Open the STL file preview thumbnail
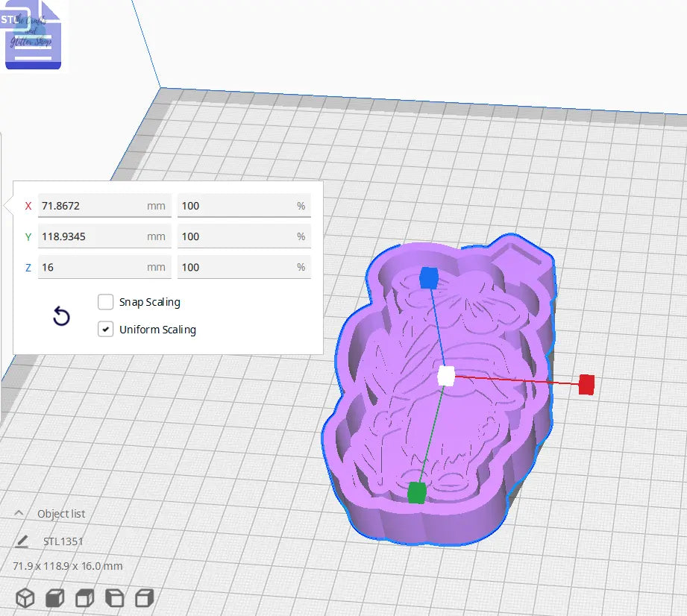687x616 pixels. [x=33, y=33]
